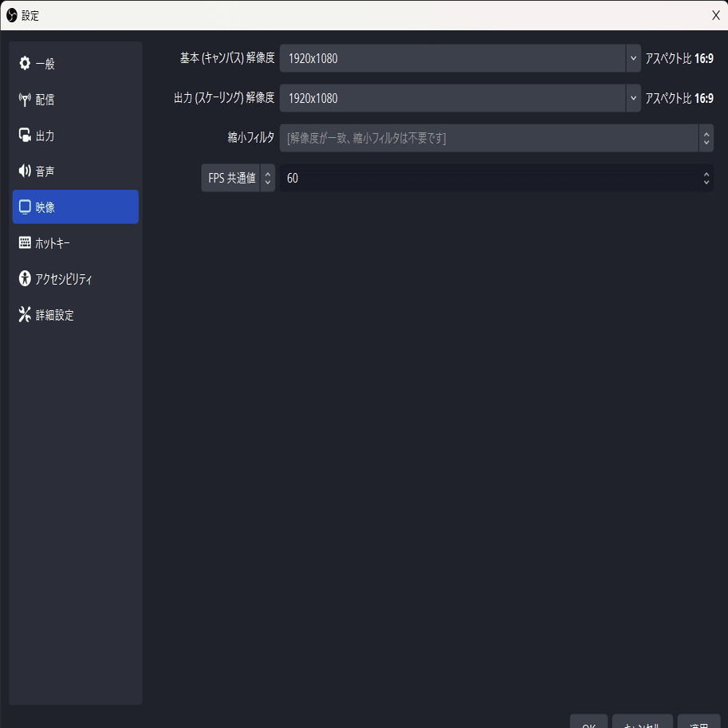
Task: Open the FPS 共通値 type selector
Action: point(238,178)
